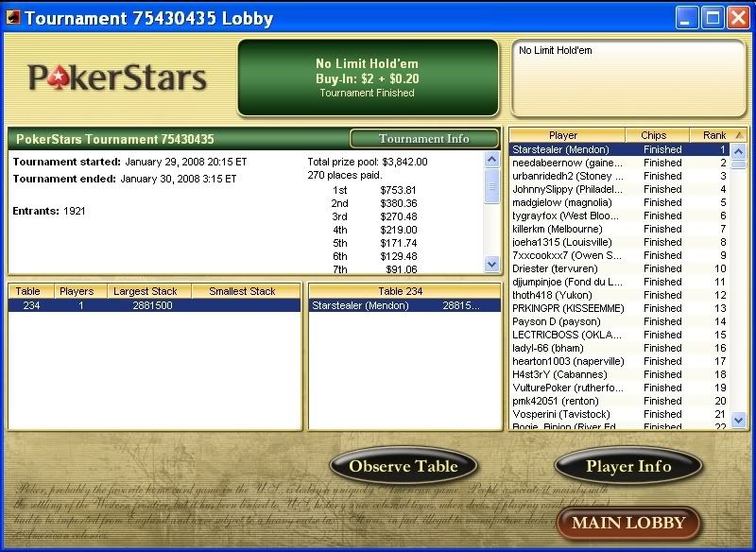Sort player list by Rank column
Image resolution: width=756 pixels, height=552 pixels.
[x=718, y=135]
